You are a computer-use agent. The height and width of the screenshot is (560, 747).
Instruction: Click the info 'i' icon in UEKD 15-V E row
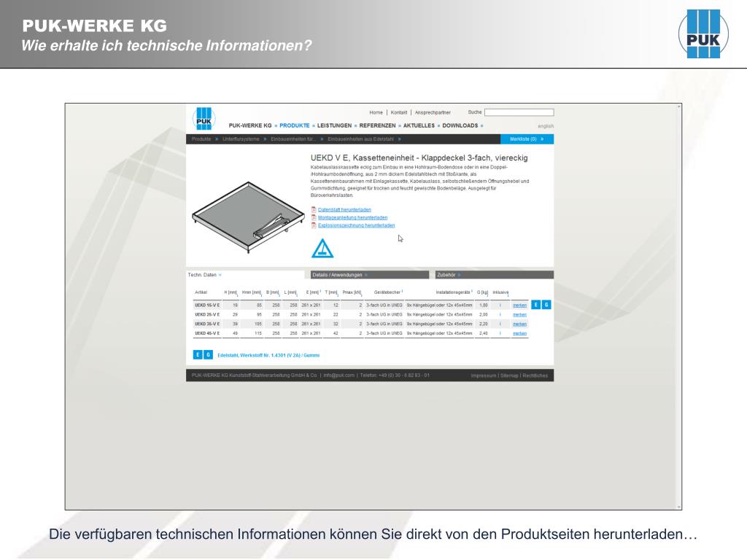[500, 306]
